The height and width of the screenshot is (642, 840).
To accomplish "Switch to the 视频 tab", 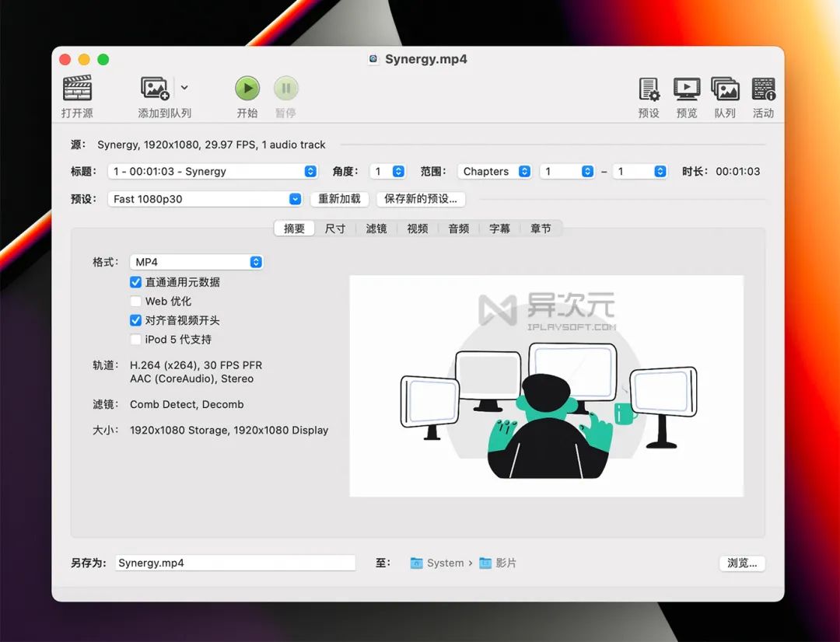I will [x=417, y=228].
